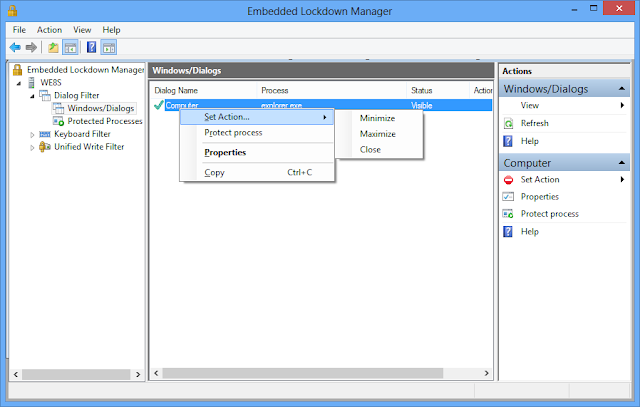Click the center pane horizontal scrollbar thumb

302,373
